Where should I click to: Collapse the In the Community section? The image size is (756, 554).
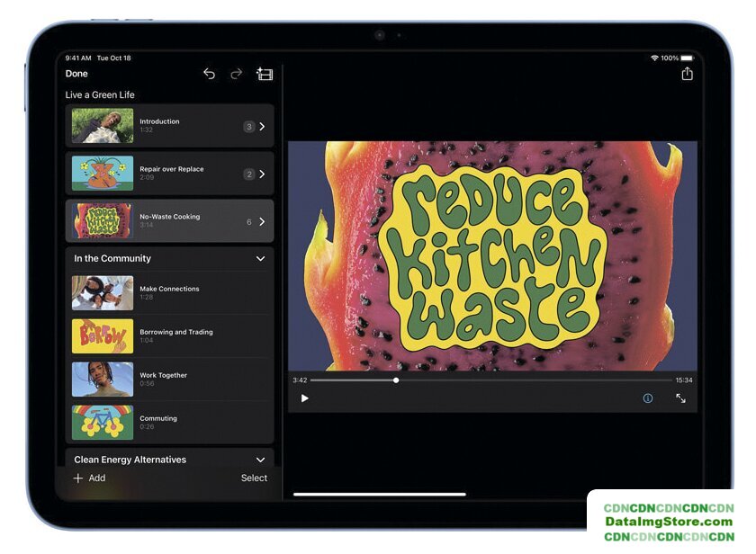260,259
